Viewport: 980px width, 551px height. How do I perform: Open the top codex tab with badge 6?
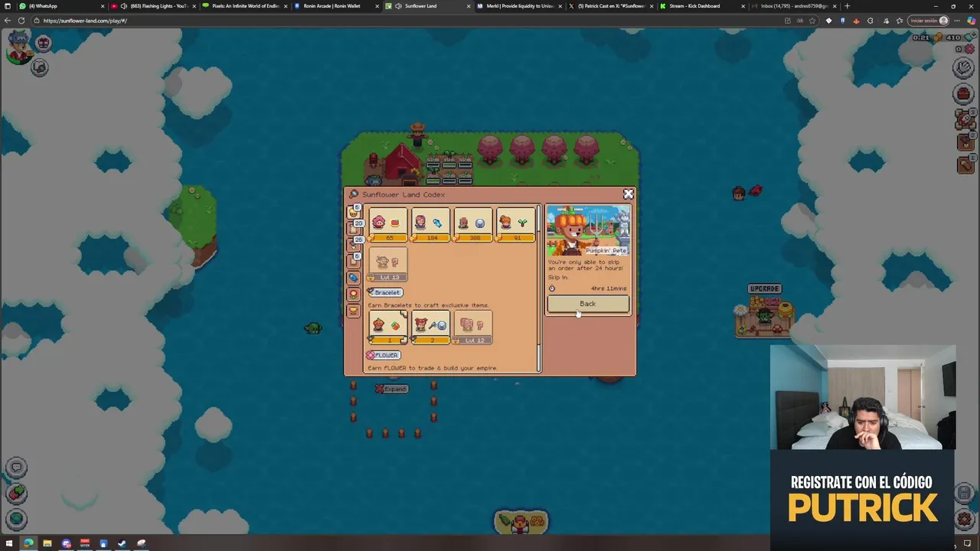tap(354, 212)
